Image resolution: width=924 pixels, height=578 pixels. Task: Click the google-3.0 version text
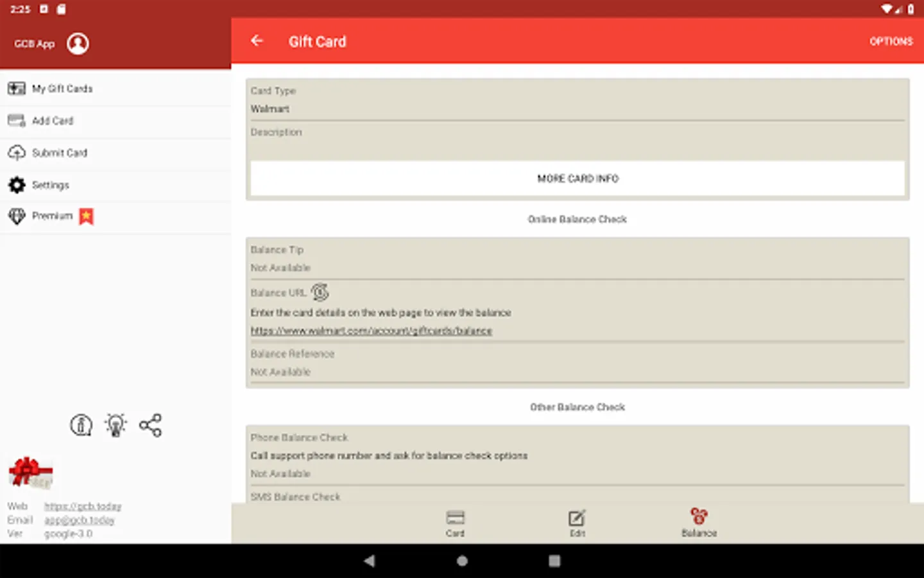[68, 534]
